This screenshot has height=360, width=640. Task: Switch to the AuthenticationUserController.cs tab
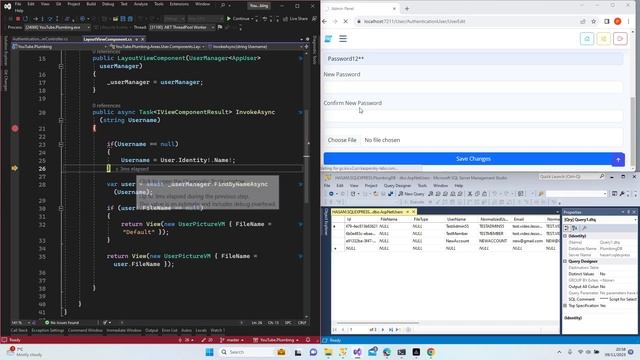coord(40,39)
